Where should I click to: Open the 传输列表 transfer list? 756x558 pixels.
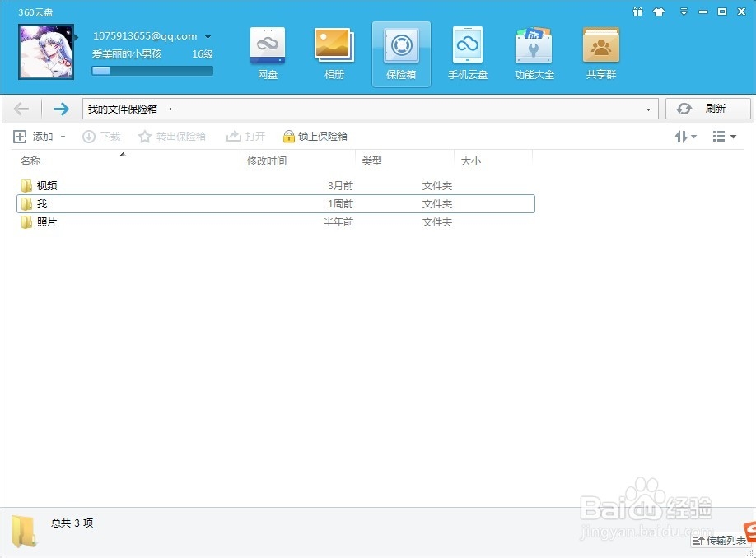coord(720,541)
